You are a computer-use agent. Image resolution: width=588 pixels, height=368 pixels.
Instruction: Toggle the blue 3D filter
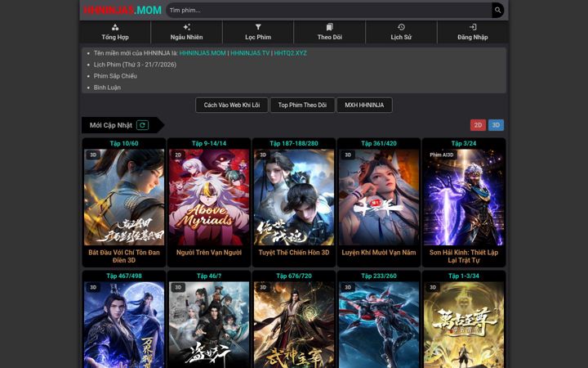pyautogui.click(x=496, y=125)
